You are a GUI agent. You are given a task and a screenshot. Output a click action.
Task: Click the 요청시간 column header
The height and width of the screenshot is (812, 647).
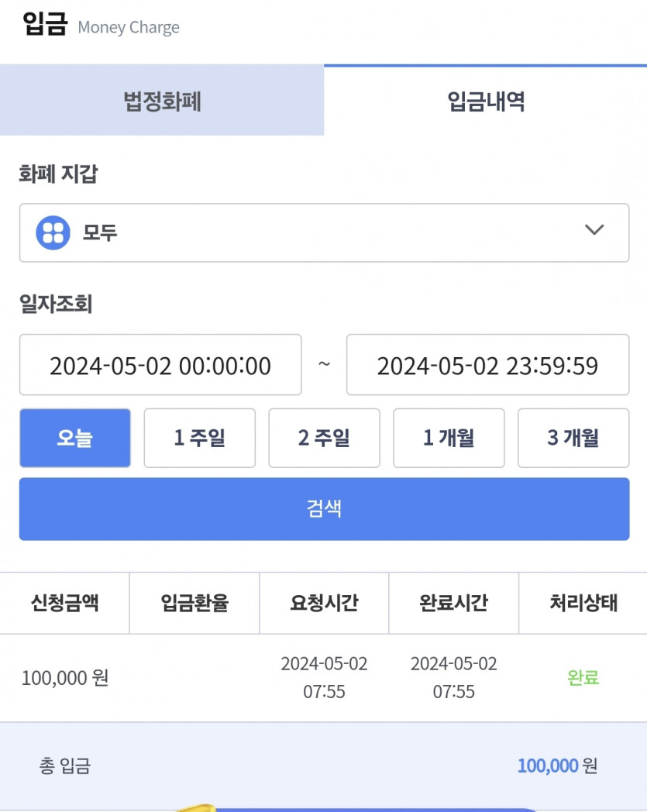point(325,603)
